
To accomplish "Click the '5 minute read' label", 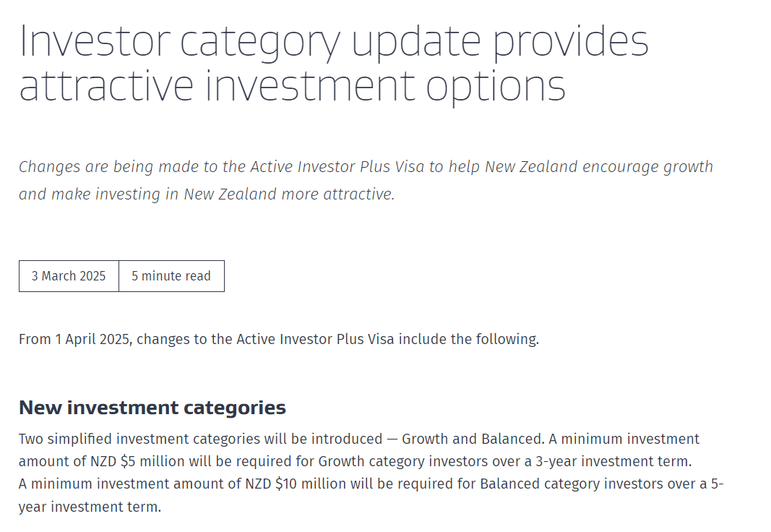I will (171, 276).
